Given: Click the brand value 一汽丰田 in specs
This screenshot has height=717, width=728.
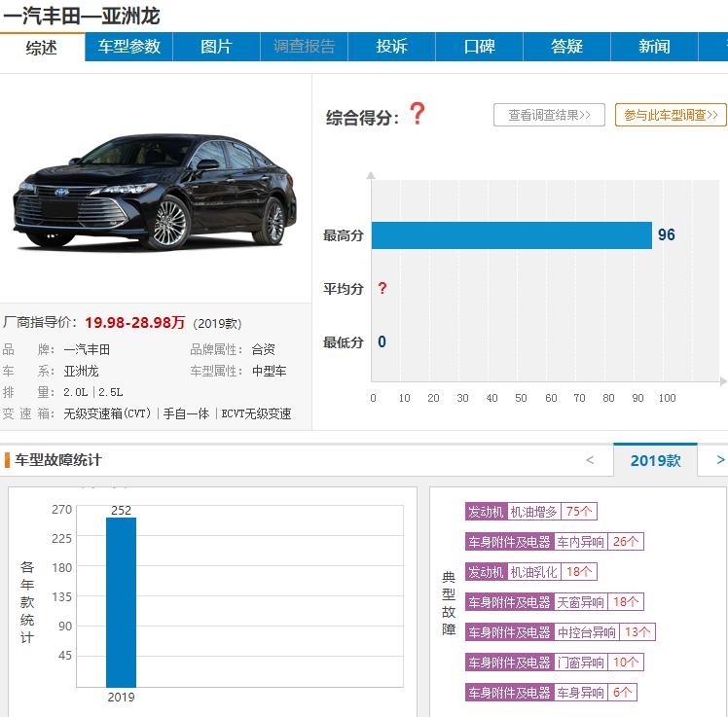Looking at the screenshot, I should (x=87, y=349).
